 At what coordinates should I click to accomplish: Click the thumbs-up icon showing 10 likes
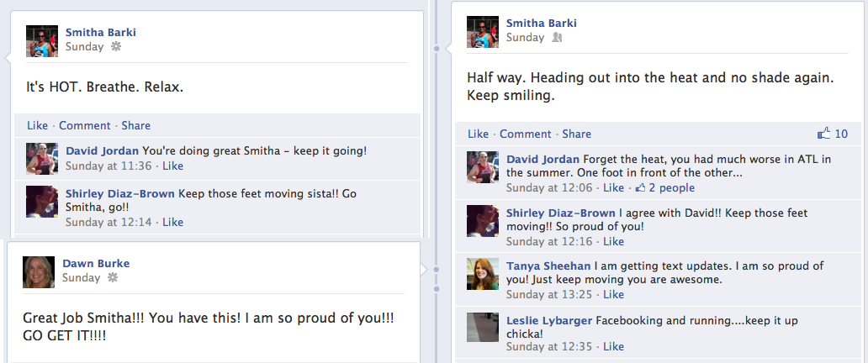tap(824, 134)
